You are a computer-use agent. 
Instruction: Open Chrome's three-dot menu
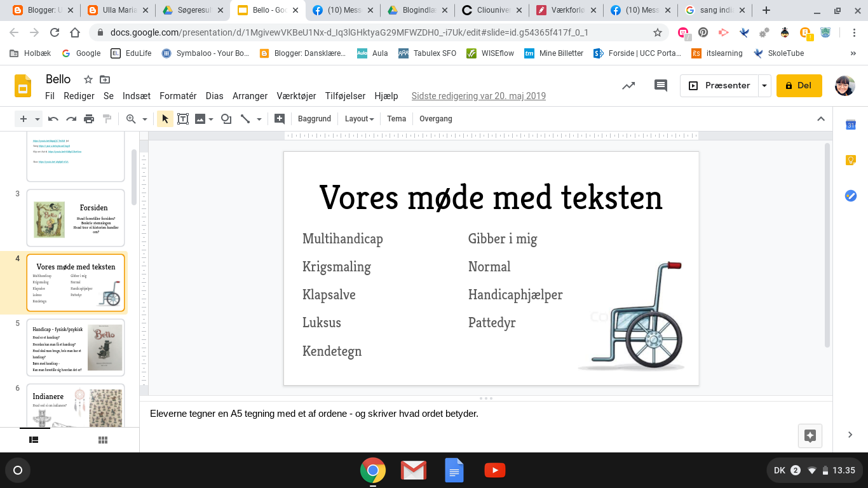tap(853, 32)
